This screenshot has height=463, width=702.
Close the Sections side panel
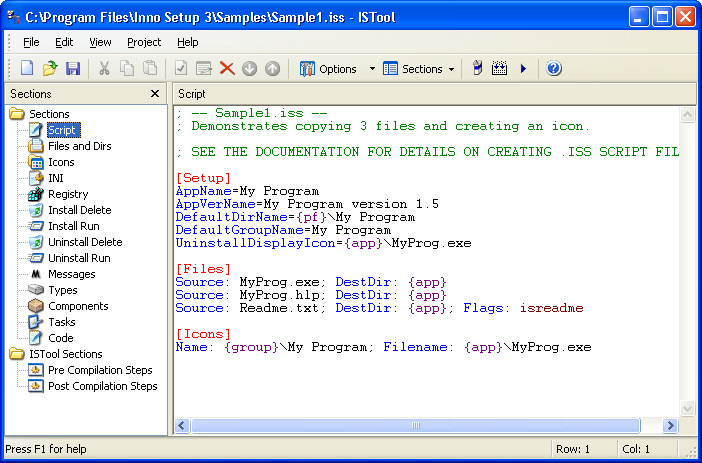pyautogui.click(x=154, y=94)
